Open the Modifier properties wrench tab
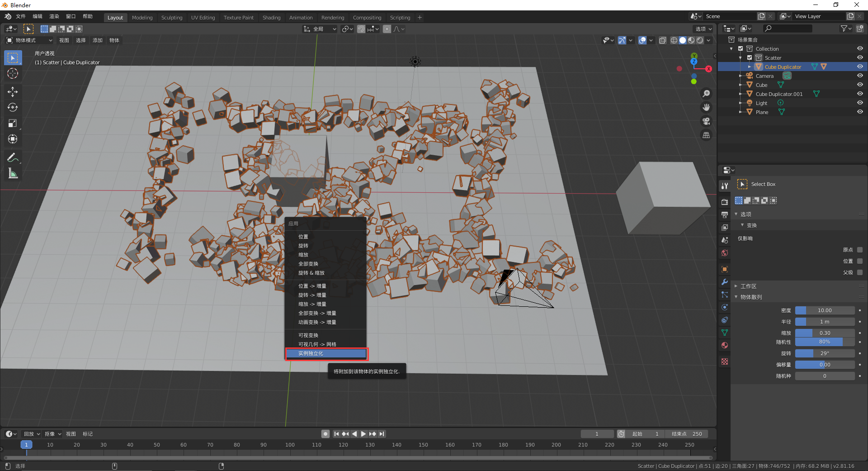The width and height of the screenshot is (868, 471). (725, 282)
